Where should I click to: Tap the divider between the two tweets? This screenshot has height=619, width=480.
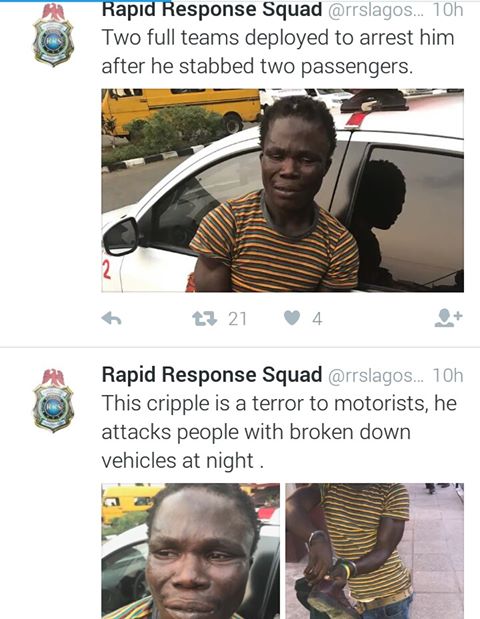point(240,347)
